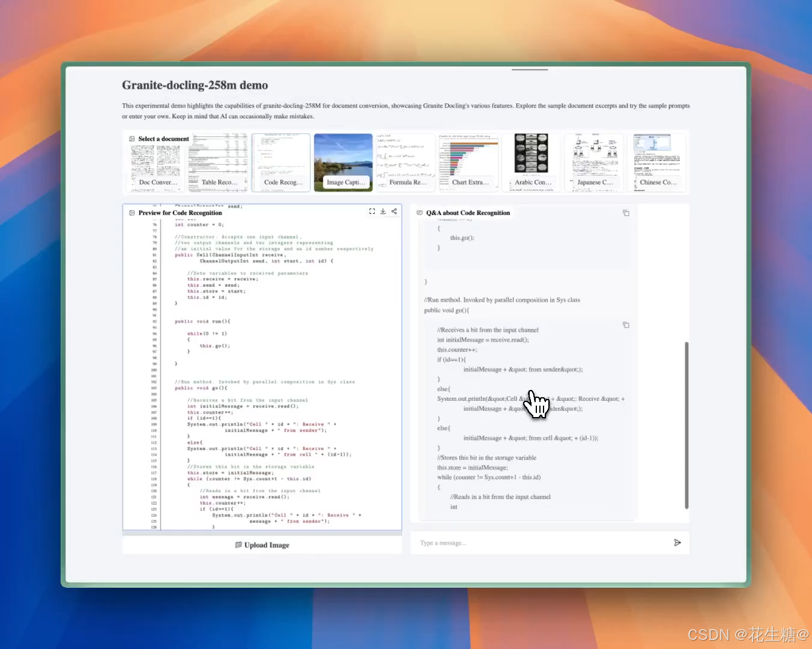Choose the Table Recognition sample
Image resolution: width=812 pixels, height=649 pixels.
pos(219,163)
